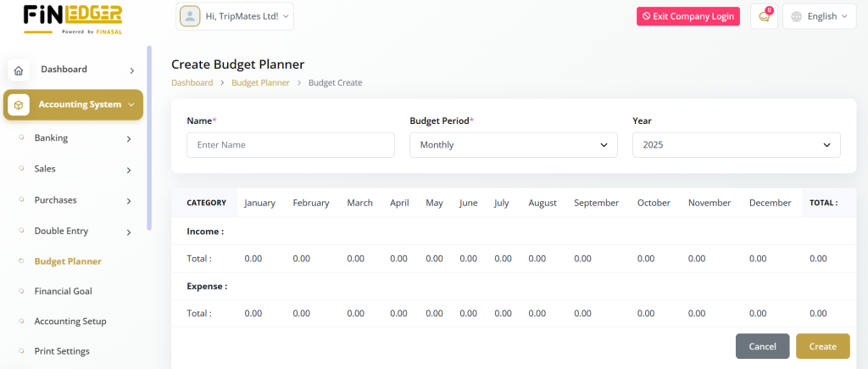This screenshot has height=369, width=868.
Task: Open the Year dropdown
Action: pos(736,145)
